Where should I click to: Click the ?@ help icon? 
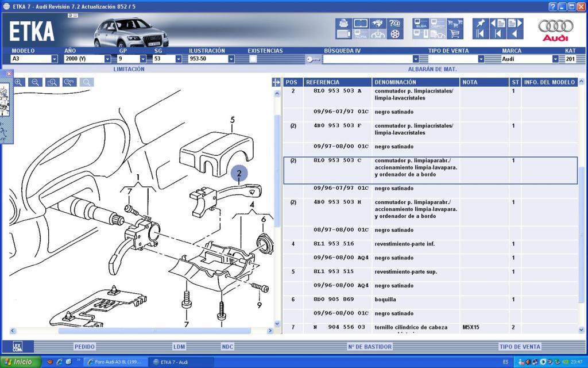[x=395, y=23]
